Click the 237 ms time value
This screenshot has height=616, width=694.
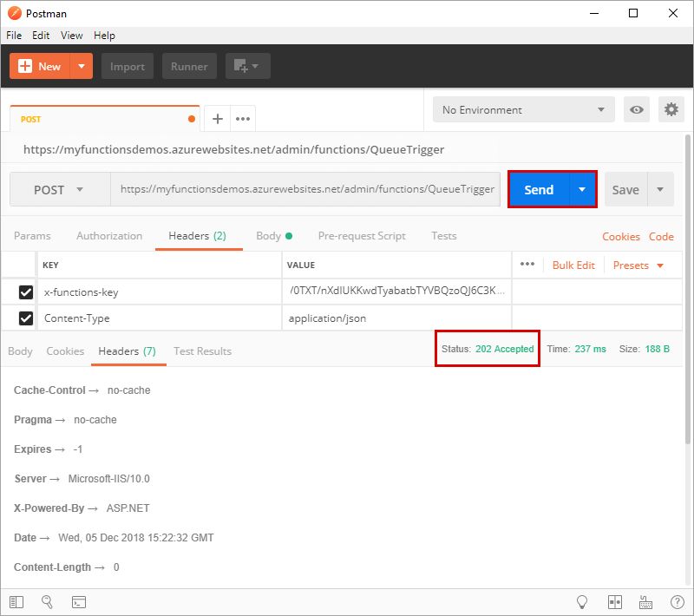pyautogui.click(x=590, y=349)
